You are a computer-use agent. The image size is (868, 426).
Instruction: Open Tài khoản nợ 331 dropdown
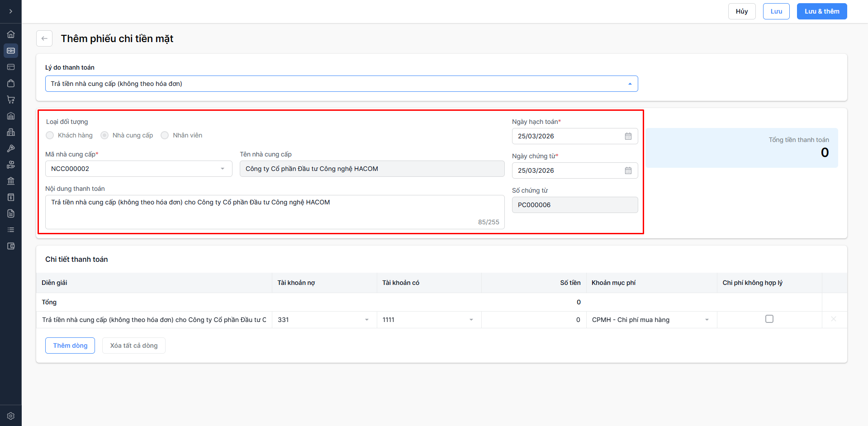pos(366,320)
